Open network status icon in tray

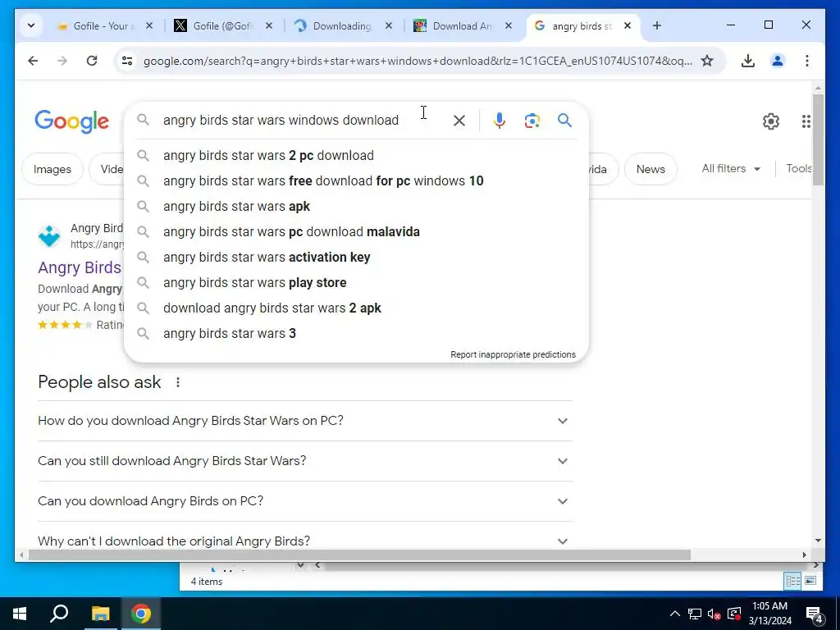(x=695, y=614)
